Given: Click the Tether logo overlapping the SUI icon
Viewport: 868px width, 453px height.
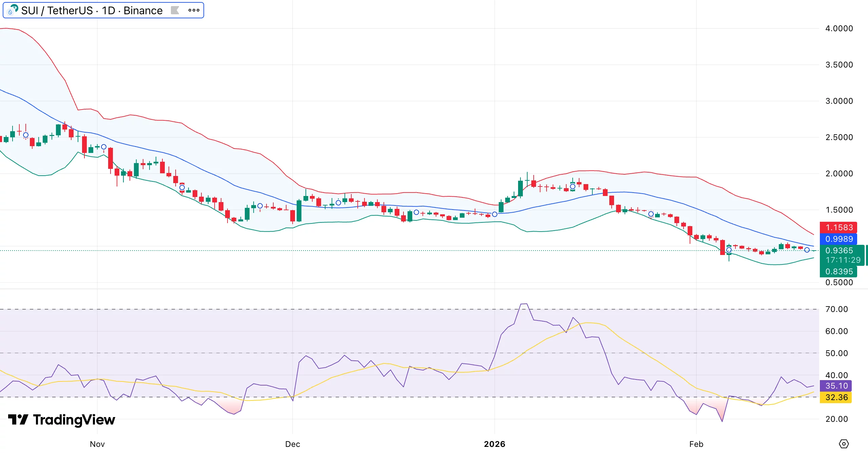Looking at the screenshot, I should coord(15,7).
